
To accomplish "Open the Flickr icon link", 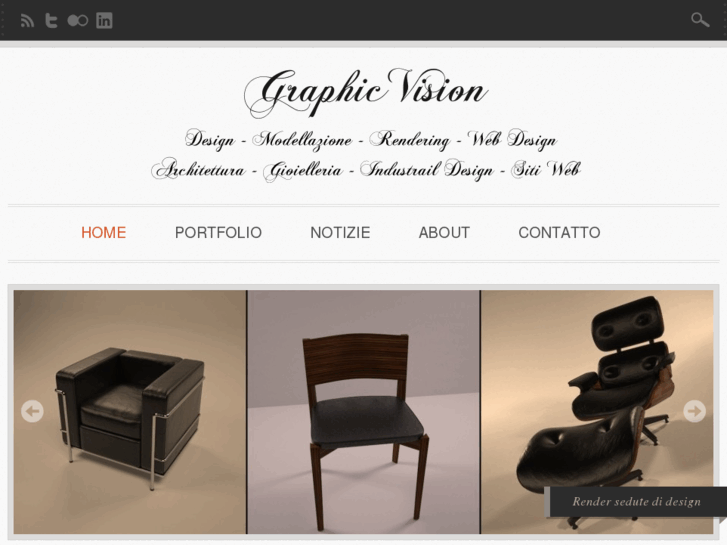I will pos(77,20).
